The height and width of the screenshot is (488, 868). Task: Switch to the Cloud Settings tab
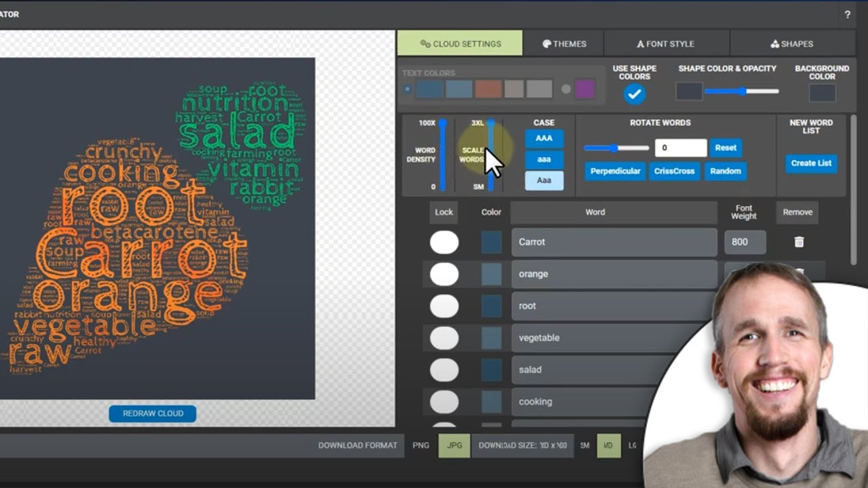tap(460, 43)
